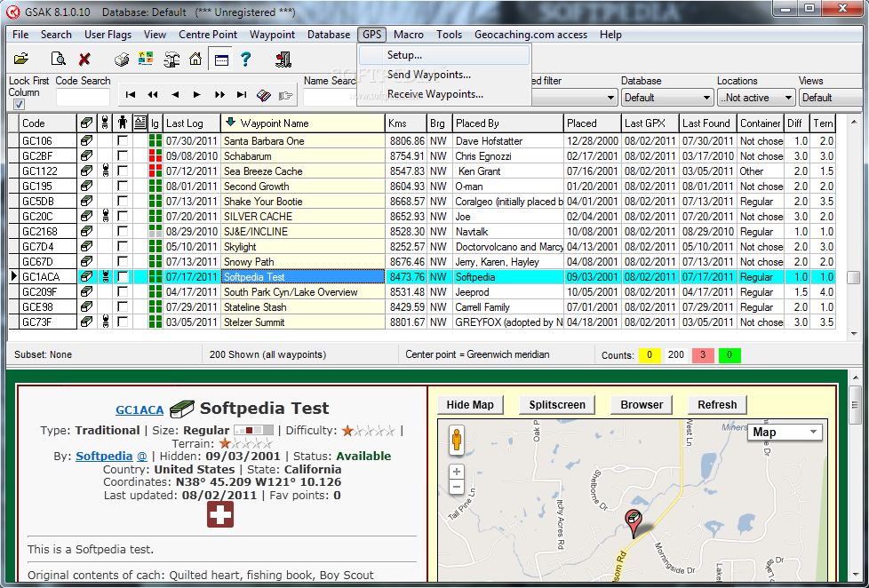Viewport: 869px width, 588px height.
Task: Open the Centre Point menu
Action: point(208,35)
